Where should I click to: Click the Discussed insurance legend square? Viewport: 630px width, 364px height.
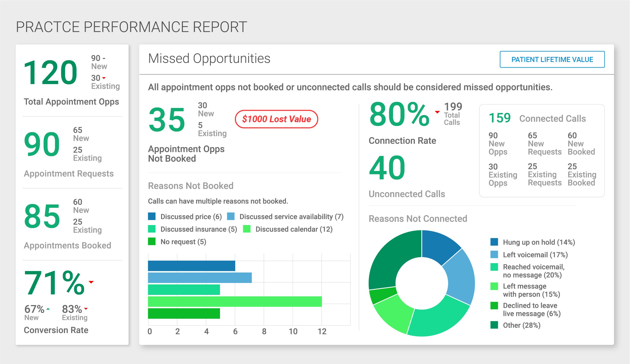pyautogui.click(x=152, y=229)
